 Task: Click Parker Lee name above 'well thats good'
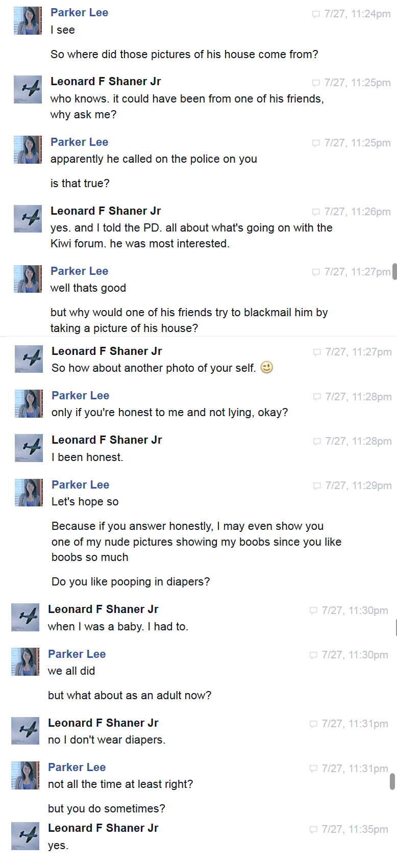79,271
